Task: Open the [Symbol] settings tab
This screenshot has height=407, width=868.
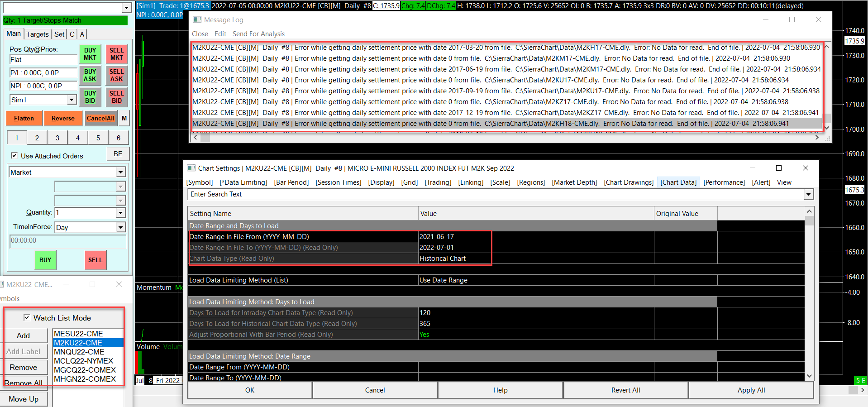Action: [x=200, y=182]
